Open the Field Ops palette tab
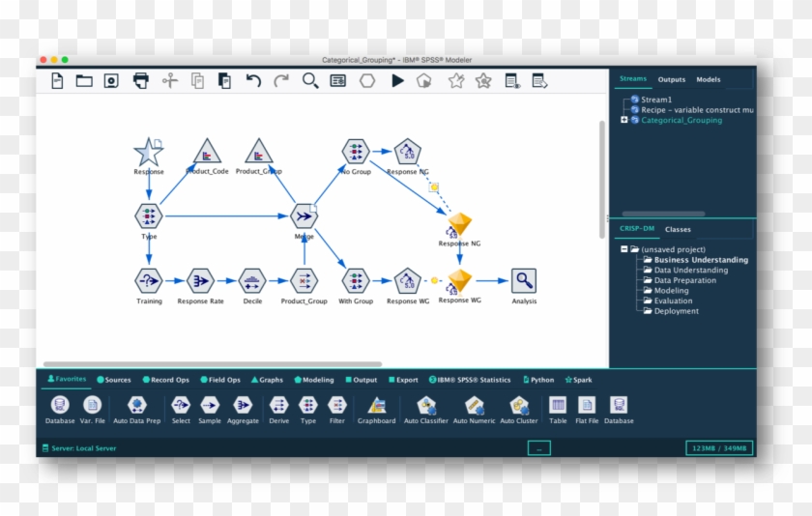812x516 pixels. [x=220, y=380]
